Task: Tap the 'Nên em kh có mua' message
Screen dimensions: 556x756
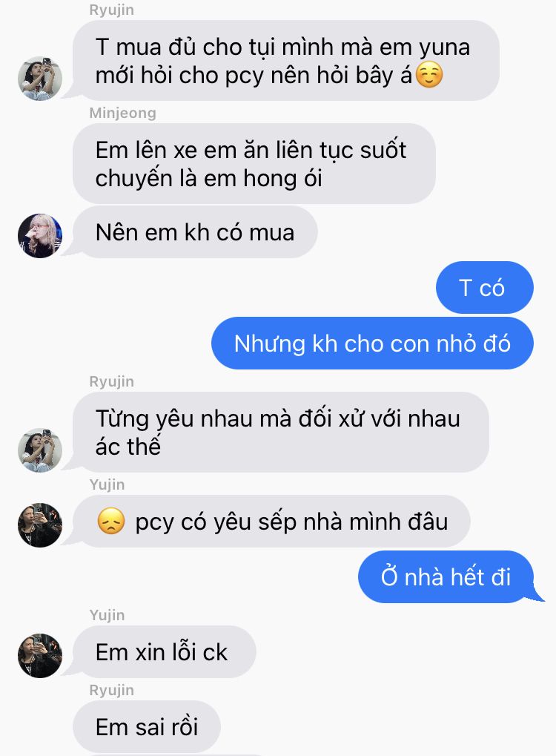Action: pos(195,232)
